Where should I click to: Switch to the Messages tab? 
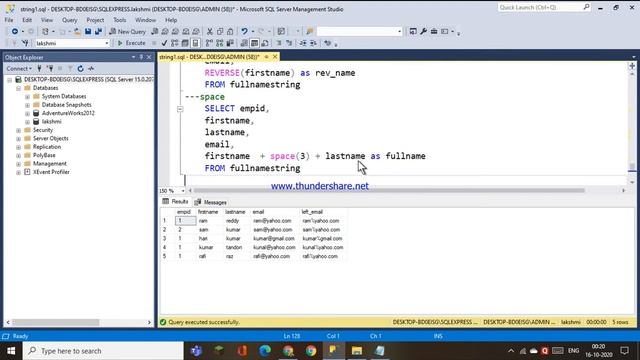coord(211,202)
